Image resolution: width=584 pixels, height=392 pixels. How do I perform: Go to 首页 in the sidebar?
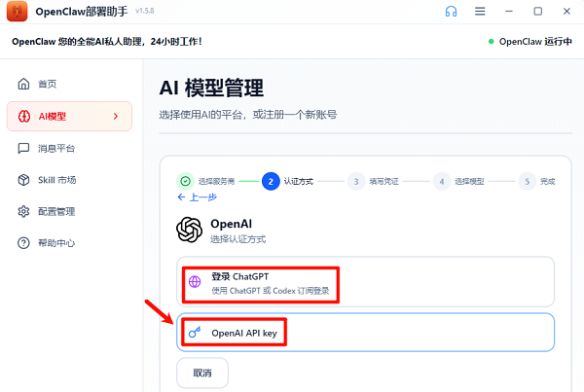tap(69, 84)
